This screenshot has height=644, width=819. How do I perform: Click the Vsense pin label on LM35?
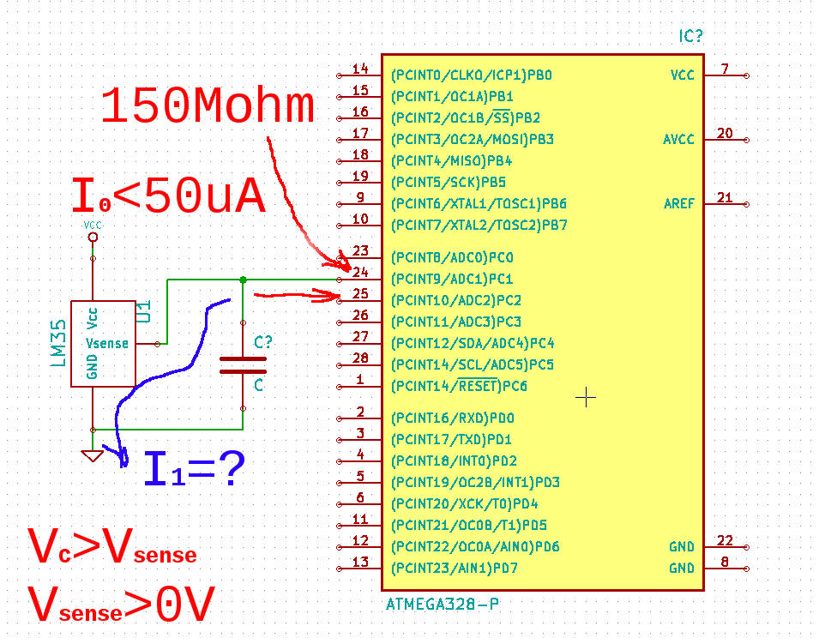[x=107, y=344]
